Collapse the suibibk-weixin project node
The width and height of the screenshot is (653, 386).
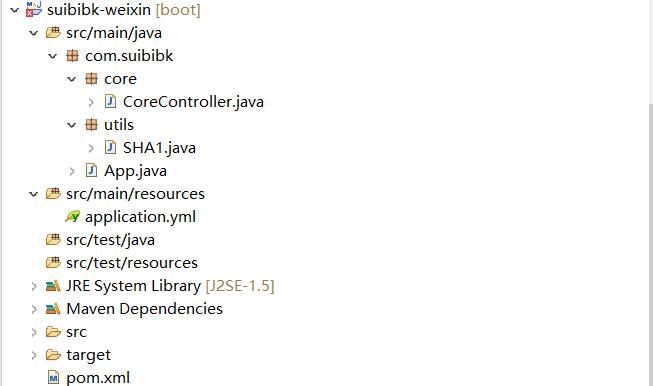pyautogui.click(x=15, y=10)
